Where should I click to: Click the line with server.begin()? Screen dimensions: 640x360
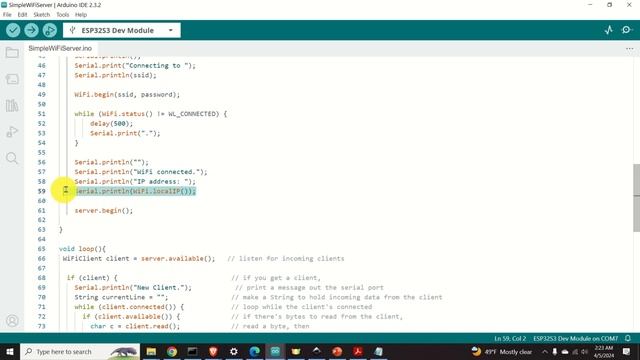click(x=104, y=211)
